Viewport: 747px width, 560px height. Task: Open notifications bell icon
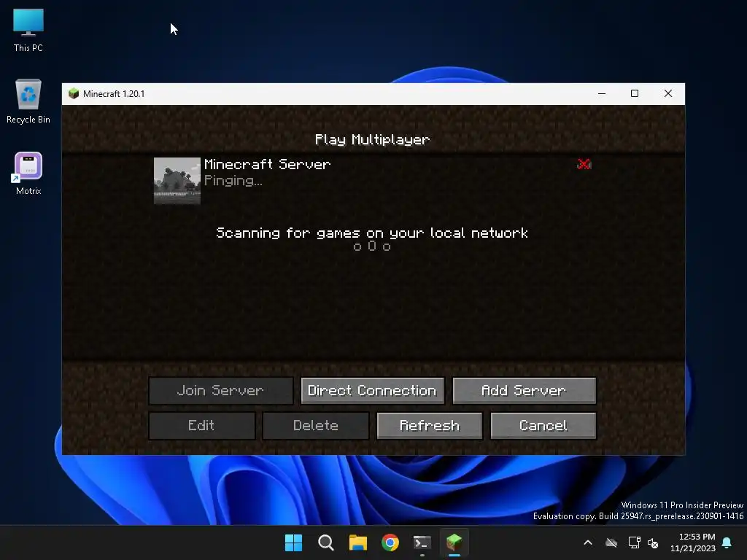pyautogui.click(x=727, y=542)
